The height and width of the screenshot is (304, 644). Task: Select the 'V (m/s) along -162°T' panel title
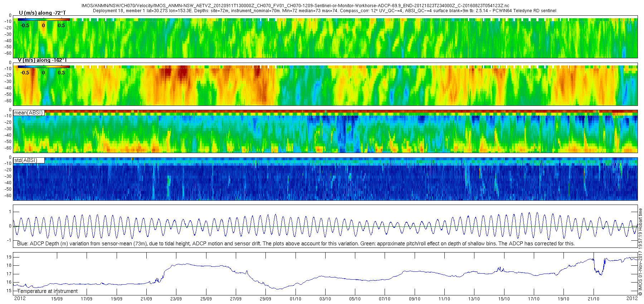[x=42, y=60]
